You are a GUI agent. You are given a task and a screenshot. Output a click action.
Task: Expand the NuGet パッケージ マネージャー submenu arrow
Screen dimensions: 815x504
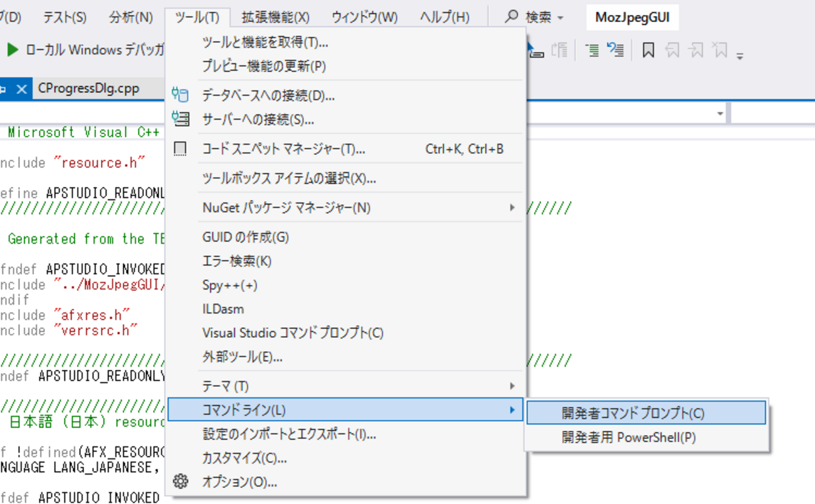tap(512, 207)
